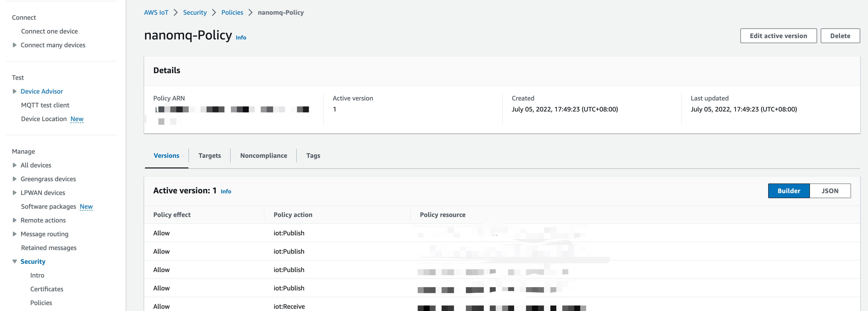Open the MQTT test client page
This screenshot has height=311, width=868.
(x=45, y=105)
